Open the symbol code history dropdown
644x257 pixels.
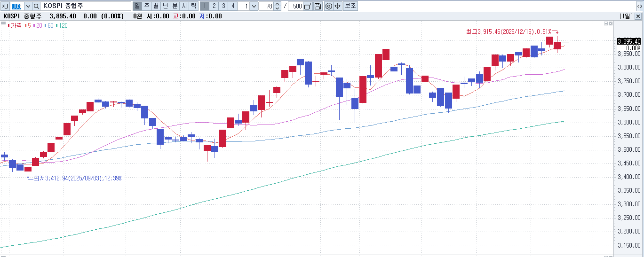coord(28,6)
